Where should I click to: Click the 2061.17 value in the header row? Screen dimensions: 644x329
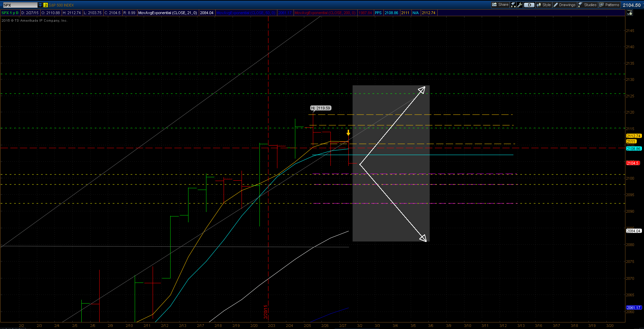click(285, 13)
